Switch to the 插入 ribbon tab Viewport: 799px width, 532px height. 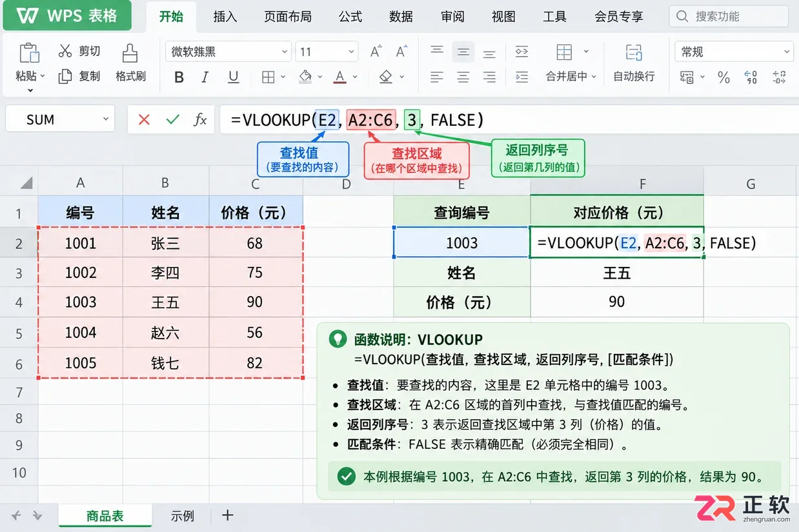(225, 17)
